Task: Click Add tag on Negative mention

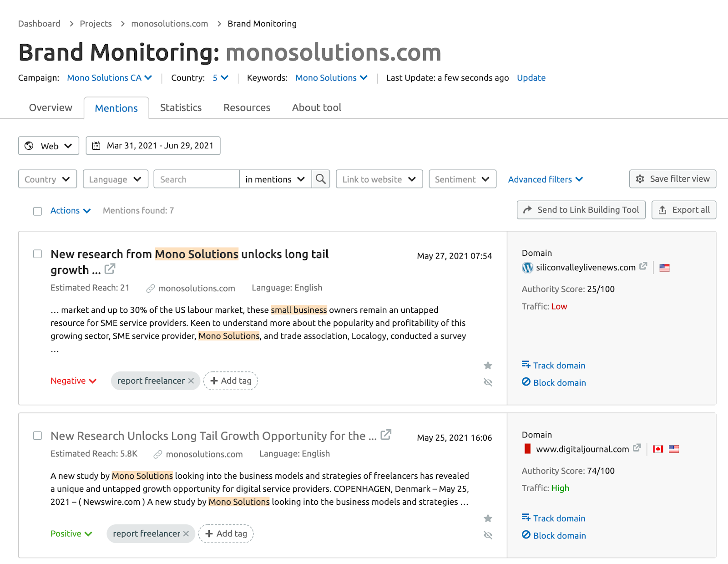Action: pos(231,381)
